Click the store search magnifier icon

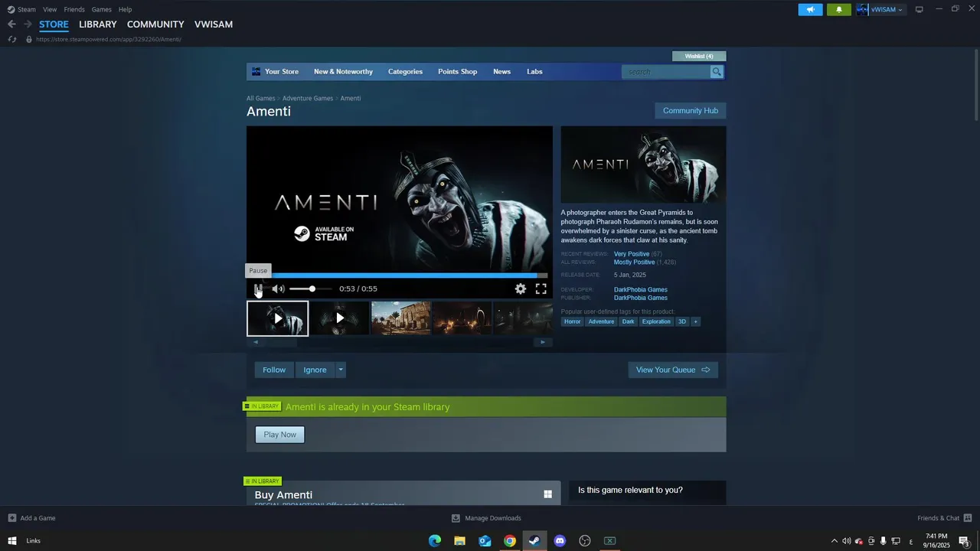pos(717,72)
